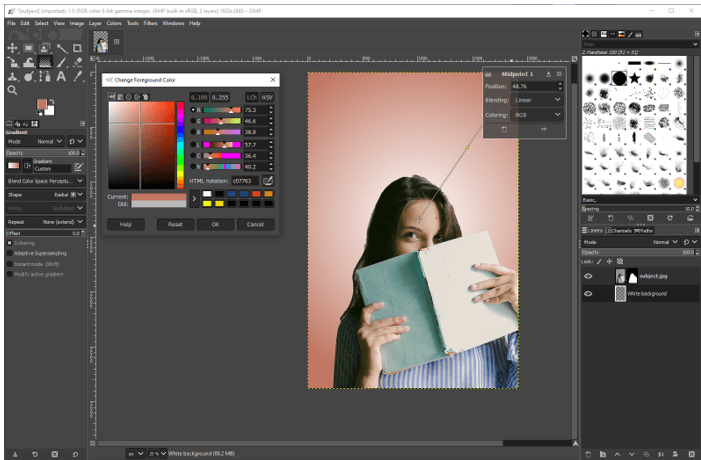The height and width of the screenshot is (460, 701).
Task: Select the Gradient tool
Action: click(45, 62)
